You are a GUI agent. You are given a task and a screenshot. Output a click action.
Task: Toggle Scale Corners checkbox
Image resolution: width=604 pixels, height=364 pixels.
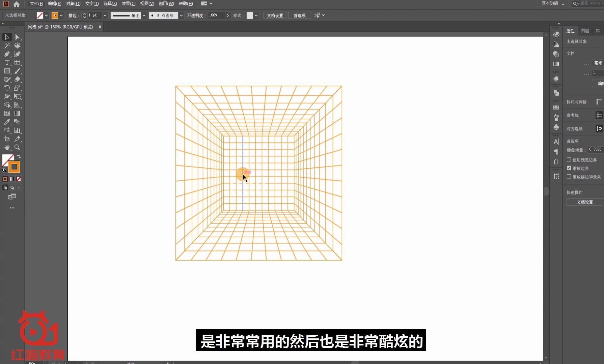[x=569, y=168]
